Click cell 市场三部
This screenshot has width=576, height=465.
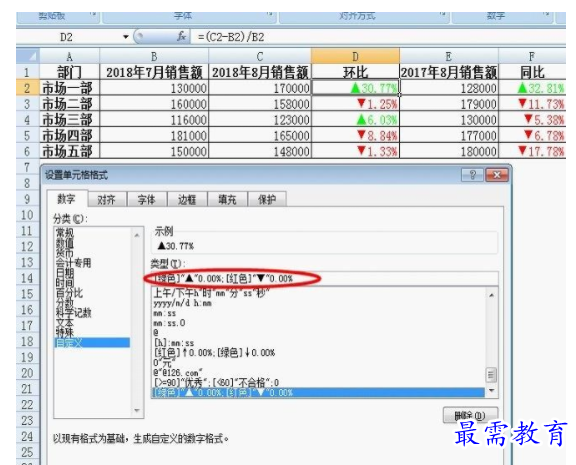(69, 120)
